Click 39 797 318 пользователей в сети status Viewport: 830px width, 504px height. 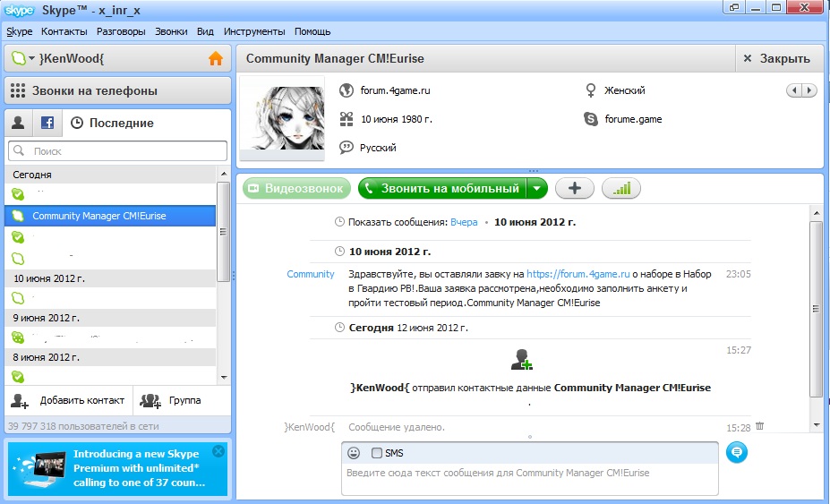tap(83, 426)
